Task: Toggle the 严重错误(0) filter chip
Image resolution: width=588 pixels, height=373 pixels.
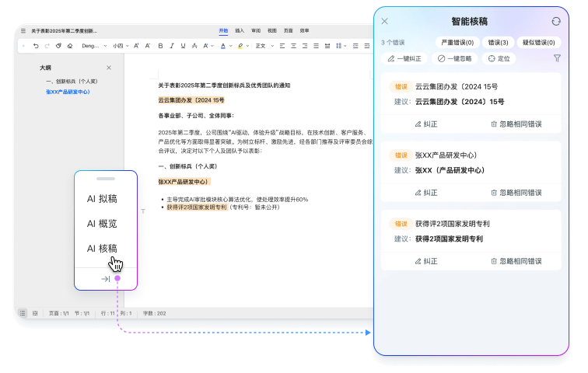Action: [457, 42]
